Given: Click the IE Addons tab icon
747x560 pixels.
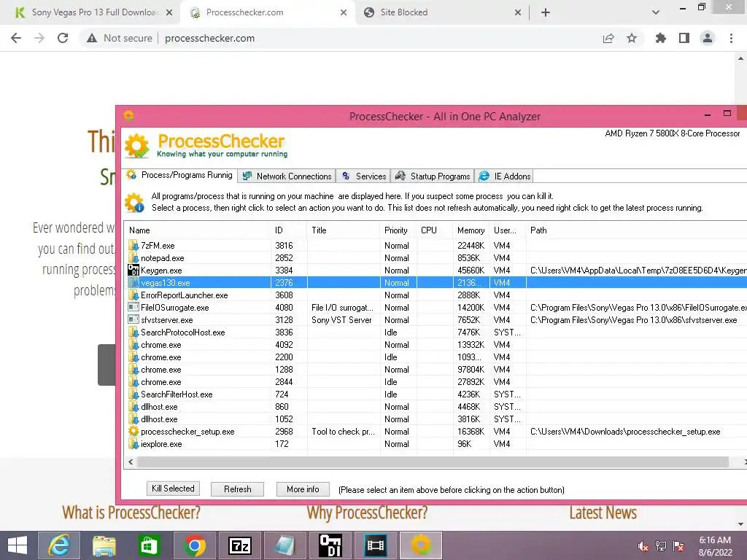Looking at the screenshot, I should [484, 176].
